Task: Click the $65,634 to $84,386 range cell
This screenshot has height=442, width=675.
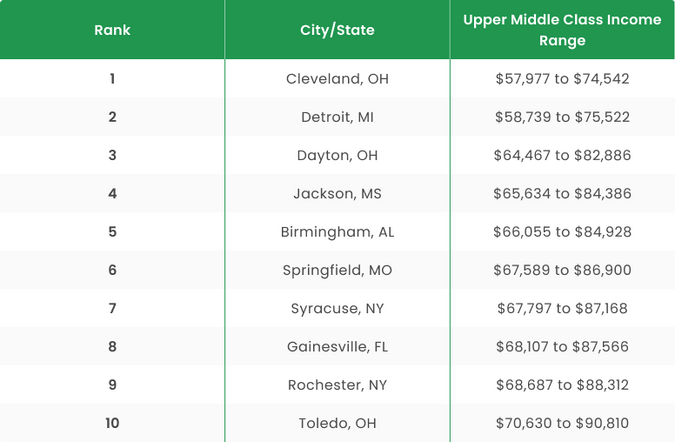Action: (x=562, y=194)
